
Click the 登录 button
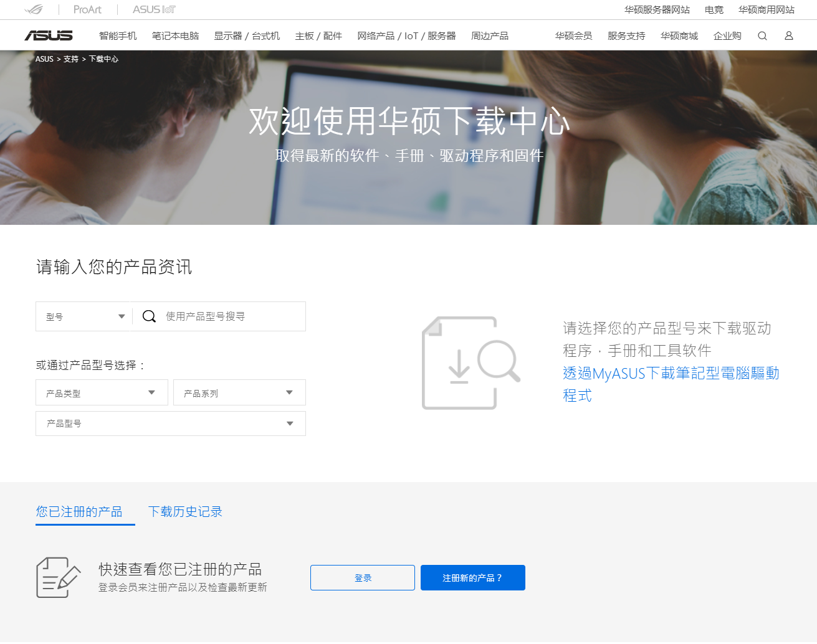(x=363, y=577)
